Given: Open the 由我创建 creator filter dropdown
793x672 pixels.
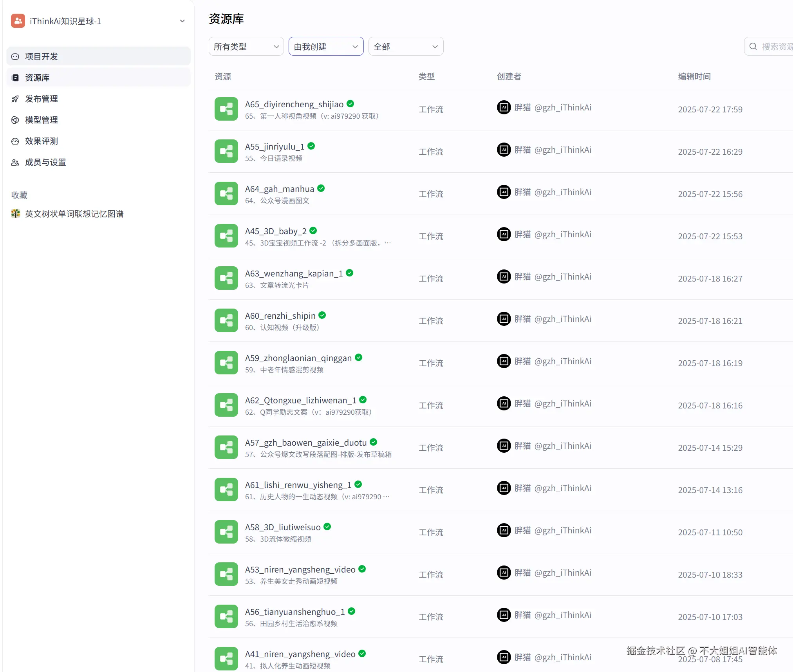Looking at the screenshot, I should 326,47.
